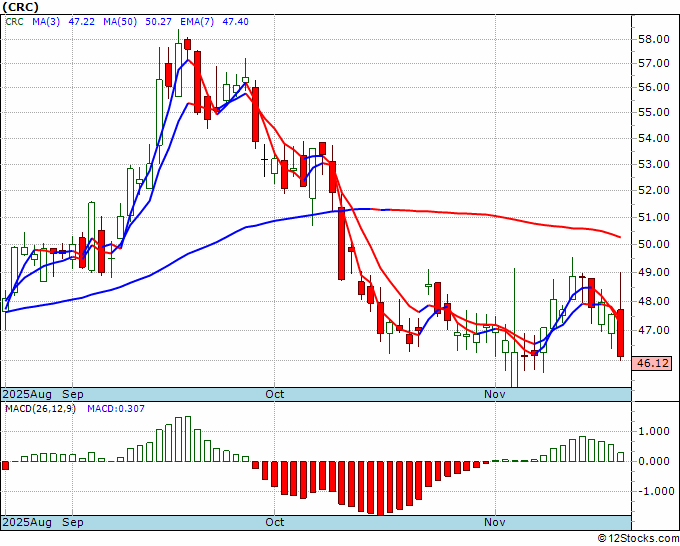Click the Oct label on MACD axis

275,522
